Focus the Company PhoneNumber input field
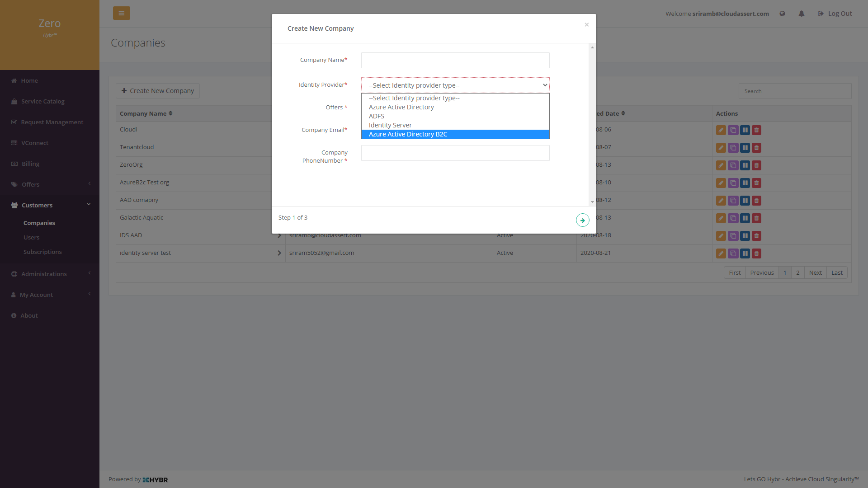868x488 pixels. [455, 153]
